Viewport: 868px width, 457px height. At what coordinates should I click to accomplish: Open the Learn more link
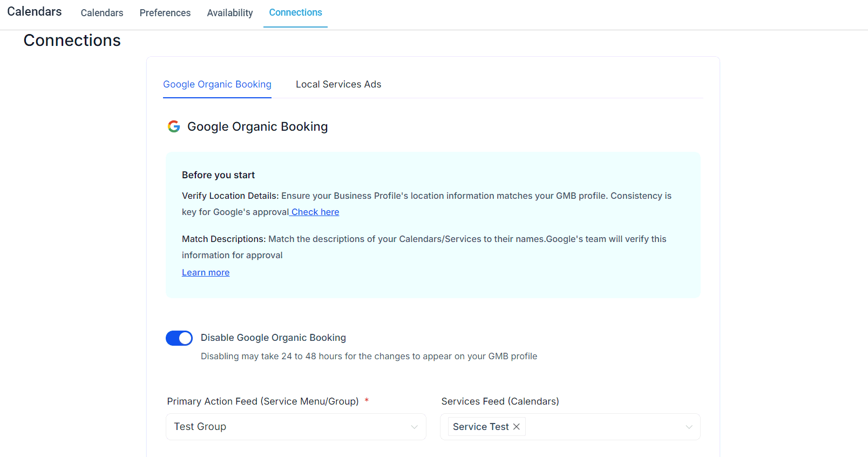click(x=206, y=272)
